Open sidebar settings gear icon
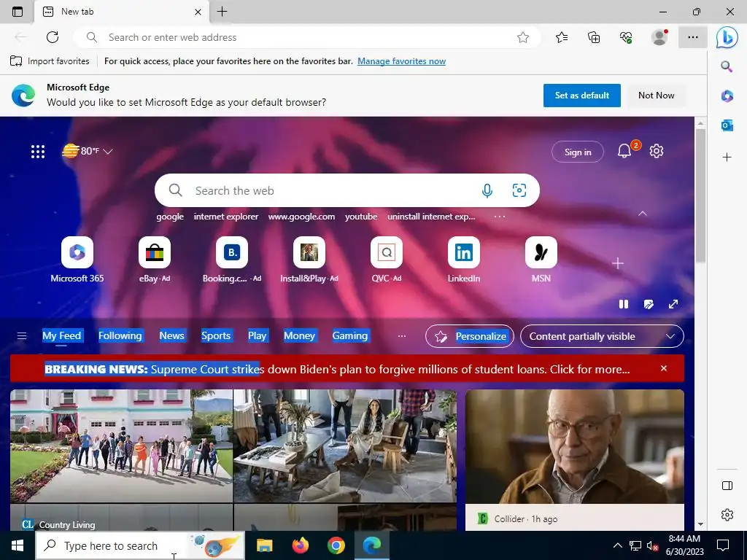Image resolution: width=747 pixels, height=560 pixels. point(727,515)
